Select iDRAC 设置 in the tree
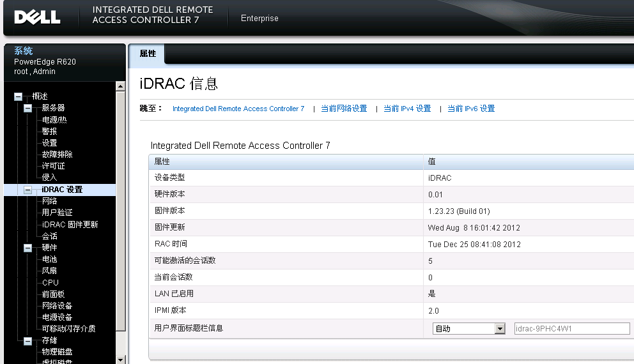 point(62,190)
